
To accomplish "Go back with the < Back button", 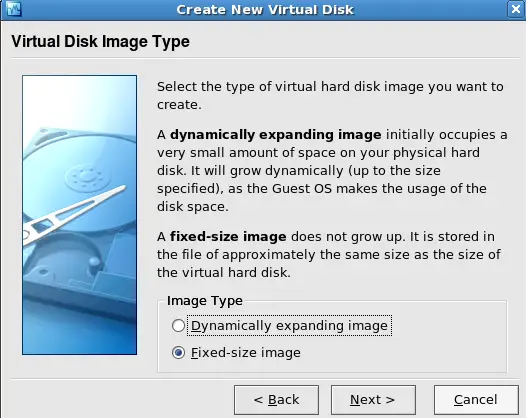I will click(x=276, y=400).
